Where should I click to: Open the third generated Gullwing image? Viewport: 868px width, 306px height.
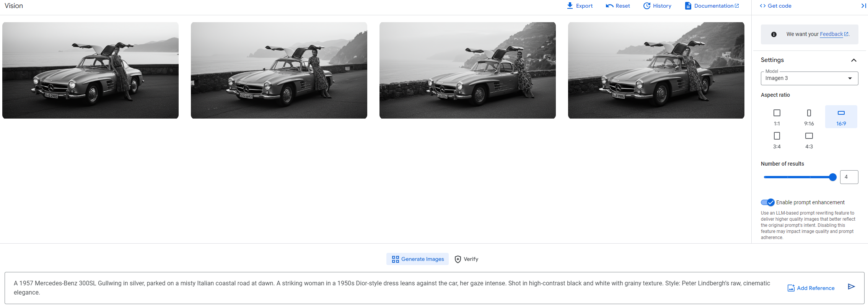[x=467, y=70]
